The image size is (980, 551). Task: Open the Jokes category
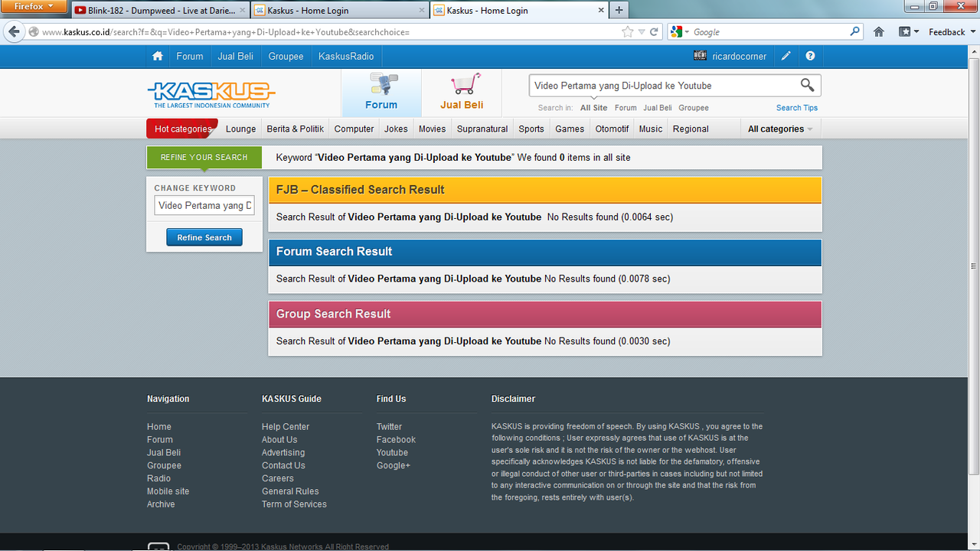pos(396,129)
